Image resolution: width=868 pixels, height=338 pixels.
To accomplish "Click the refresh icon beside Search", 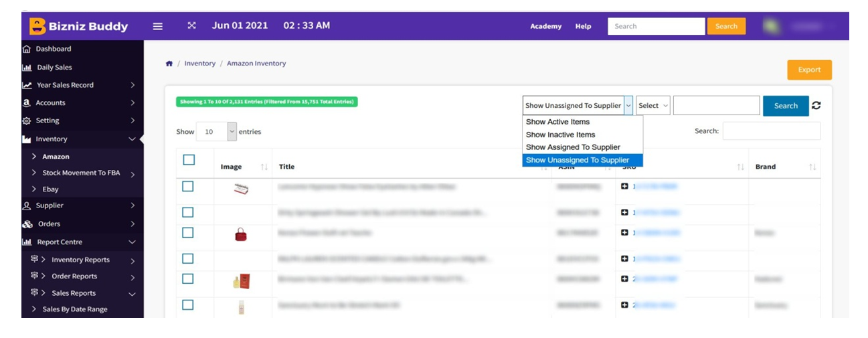I will tap(816, 105).
